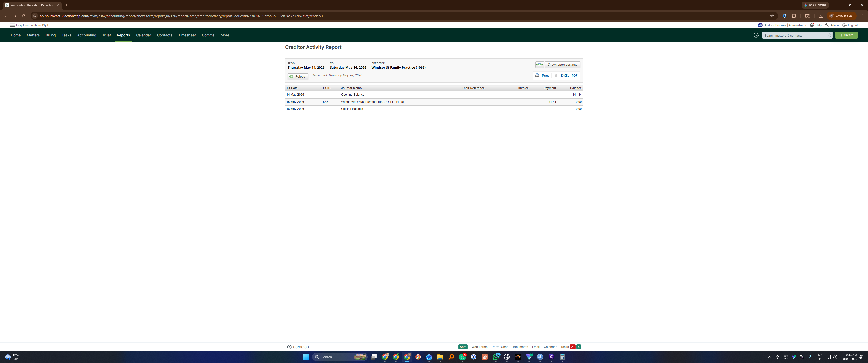This screenshot has height=363, width=868.
Task: View site information icon in address bar
Action: [x=35, y=16]
